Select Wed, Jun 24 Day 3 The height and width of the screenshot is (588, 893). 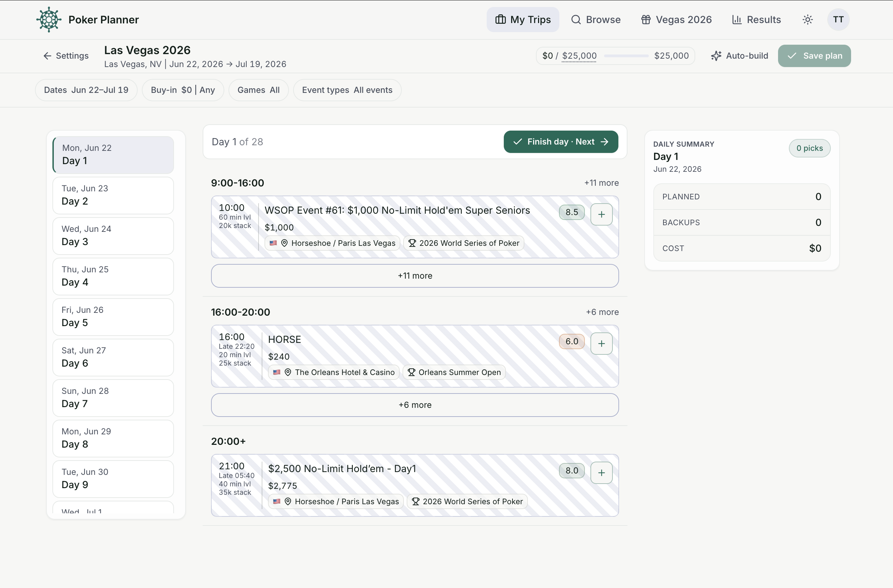(113, 236)
